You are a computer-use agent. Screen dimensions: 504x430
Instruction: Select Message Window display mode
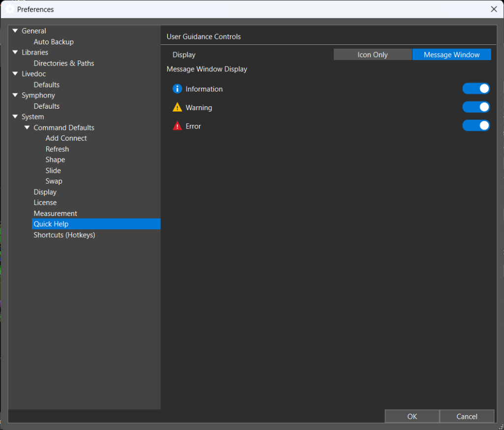coord(451,55)
